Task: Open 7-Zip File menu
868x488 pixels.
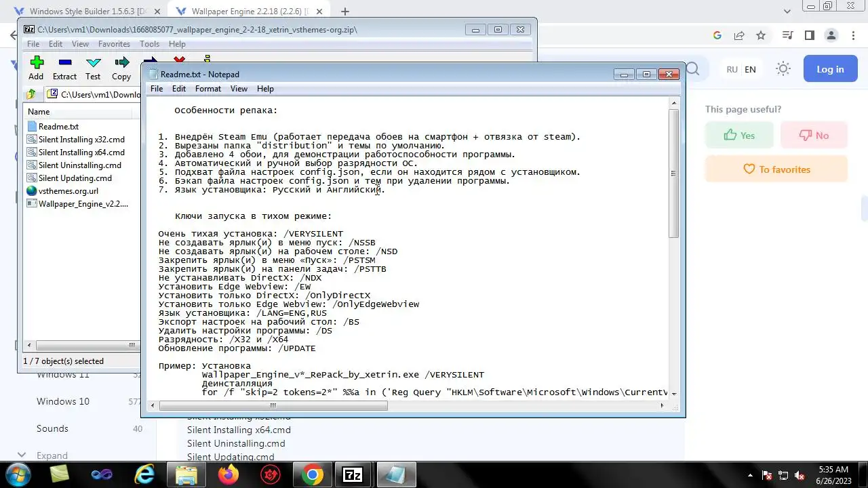Action: point(33,44)
